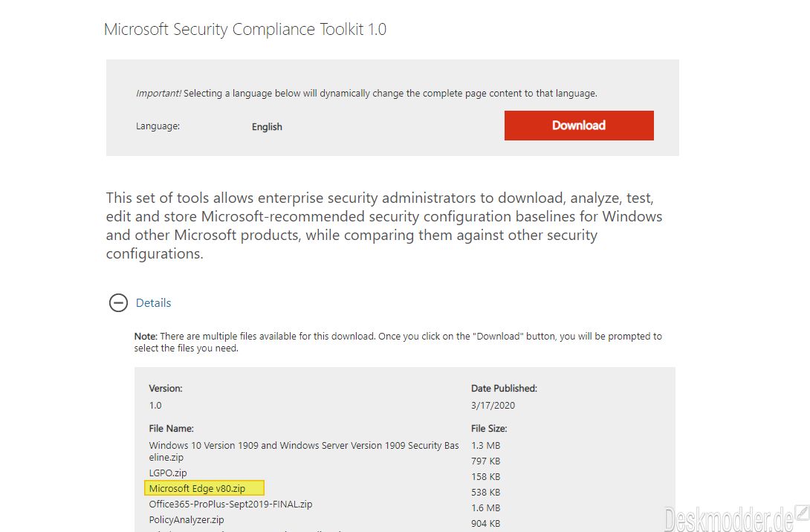Click the "Important!" language notice text
810x532 pixels.
367,94
